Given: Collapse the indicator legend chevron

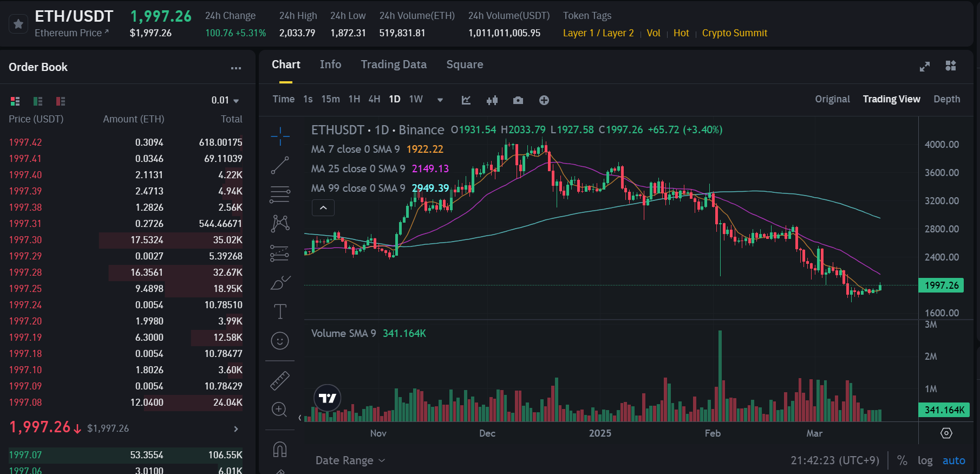Looking at the screenshot, I should pyautogui.click(x=323, y=208).
